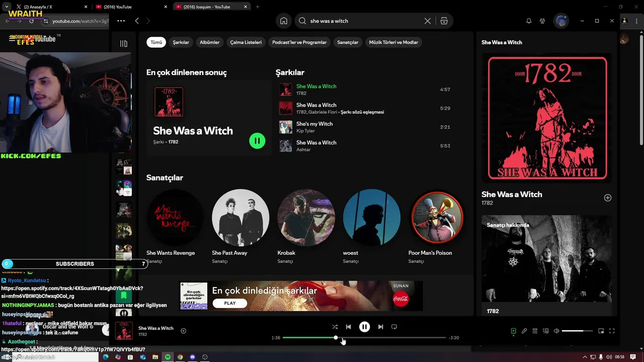
Task: Open File Explorer from the taskbar
Action: 155,357
